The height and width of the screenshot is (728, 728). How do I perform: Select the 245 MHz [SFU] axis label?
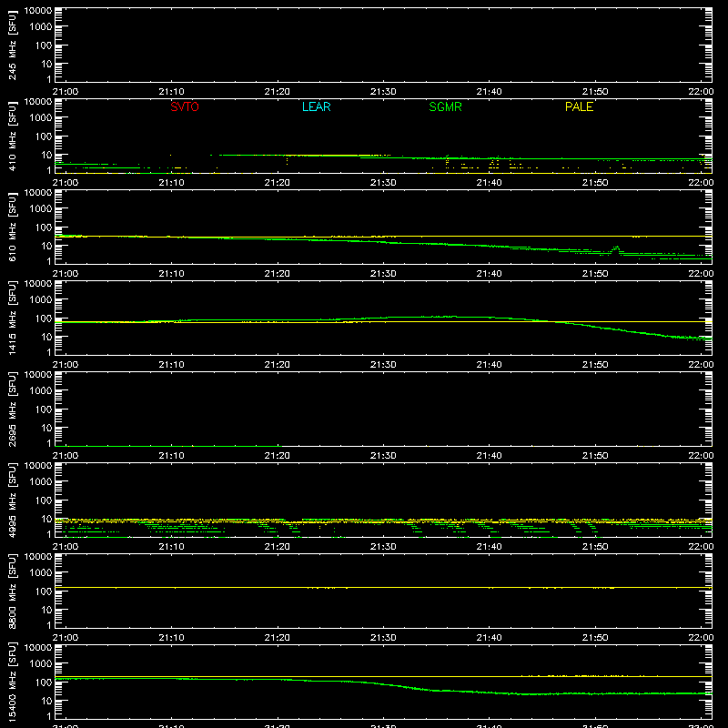[x=13, y=45]
